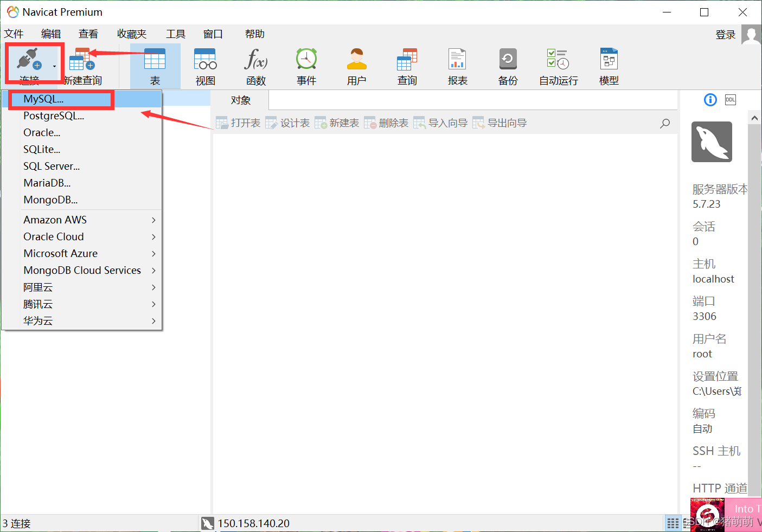Open the User (用户) icon
This screenshot has width=762, height=532.
click(357, 59)
